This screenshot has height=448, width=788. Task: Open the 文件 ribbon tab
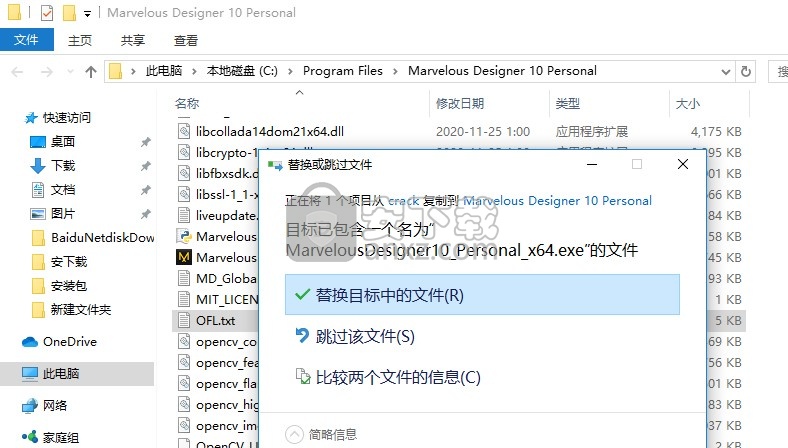click(26, 40)
